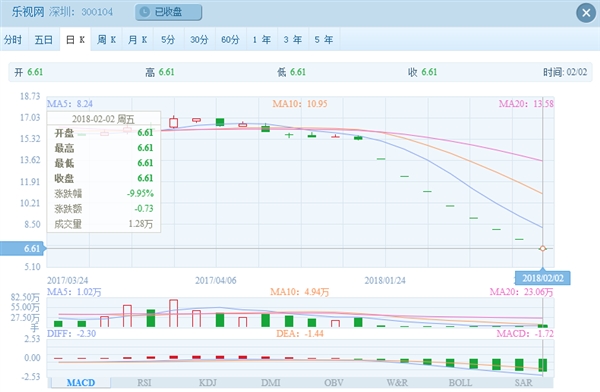This screenshot has height=392, width=600.
Task: Click the MACD: -1.72 label
Action: pos(525,333)
